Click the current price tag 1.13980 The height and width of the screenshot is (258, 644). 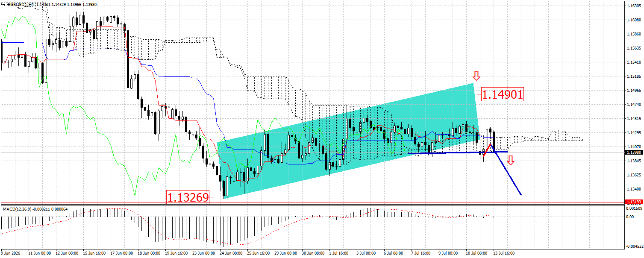pos(633,152)
